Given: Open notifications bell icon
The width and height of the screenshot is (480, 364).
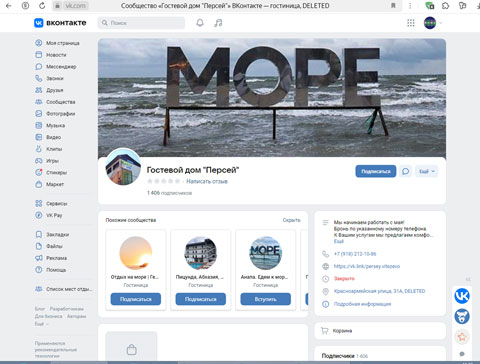Looking at the screenshot, I should point(200,23).
